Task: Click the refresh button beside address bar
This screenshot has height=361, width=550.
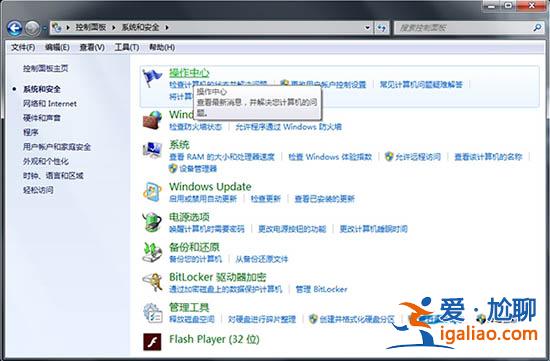Action: click(382, 27)
